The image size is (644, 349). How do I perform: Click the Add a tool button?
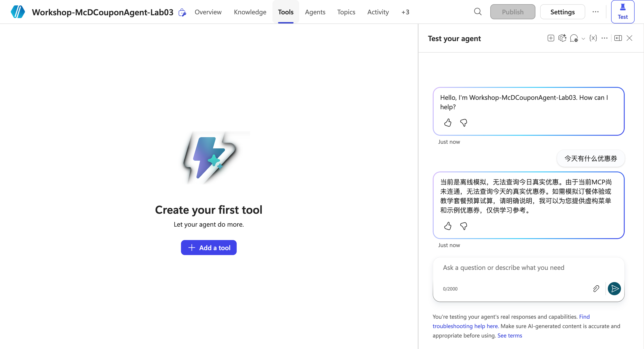(209, 248)
